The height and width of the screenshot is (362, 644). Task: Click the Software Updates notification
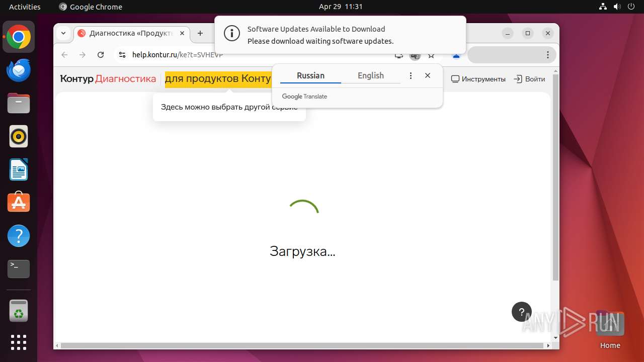340,35
